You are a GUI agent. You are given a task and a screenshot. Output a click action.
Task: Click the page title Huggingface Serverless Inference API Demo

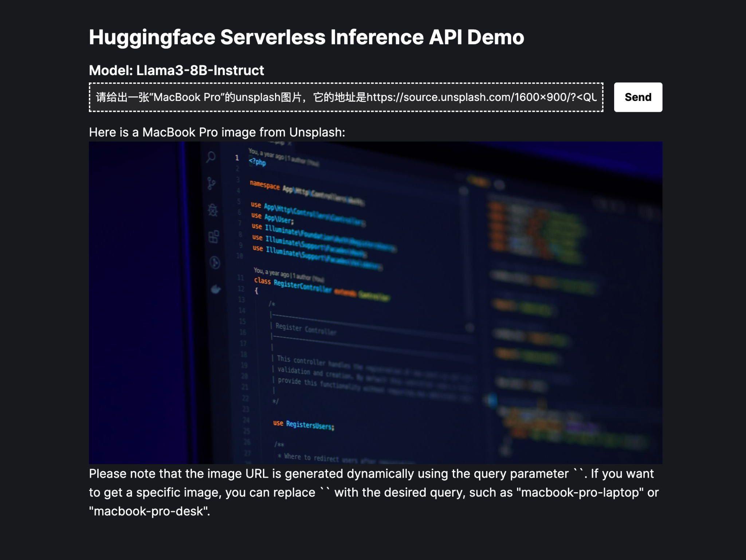(x=306, y=37)
